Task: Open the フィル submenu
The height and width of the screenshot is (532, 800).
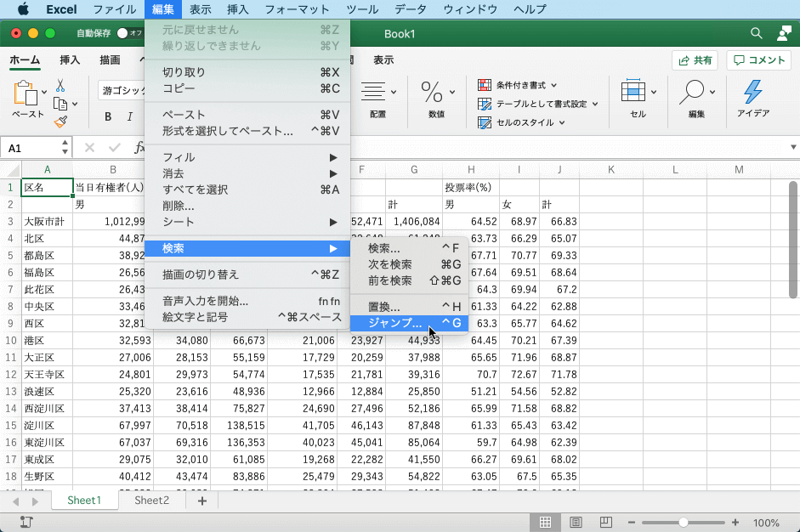Action: 247,157
